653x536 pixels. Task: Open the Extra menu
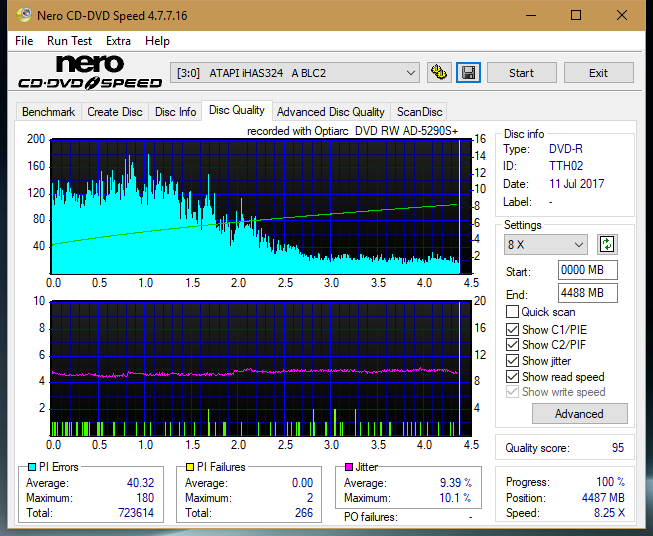[118, 41]
